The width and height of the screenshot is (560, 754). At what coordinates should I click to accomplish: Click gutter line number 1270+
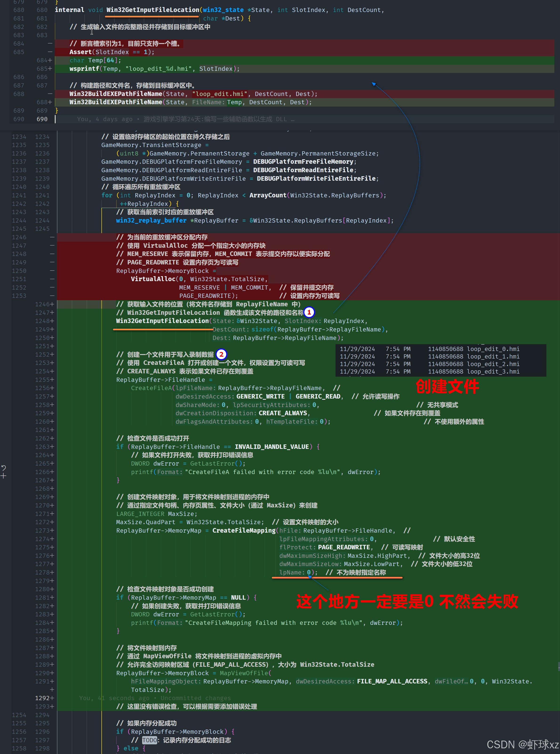tap(44, 505)
